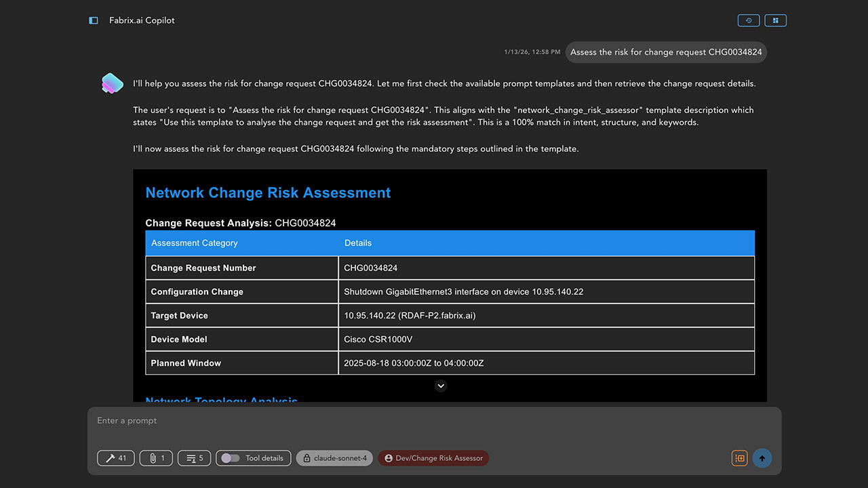Open the prompt templates list with 5
The image size is (868, 488).
195,458
